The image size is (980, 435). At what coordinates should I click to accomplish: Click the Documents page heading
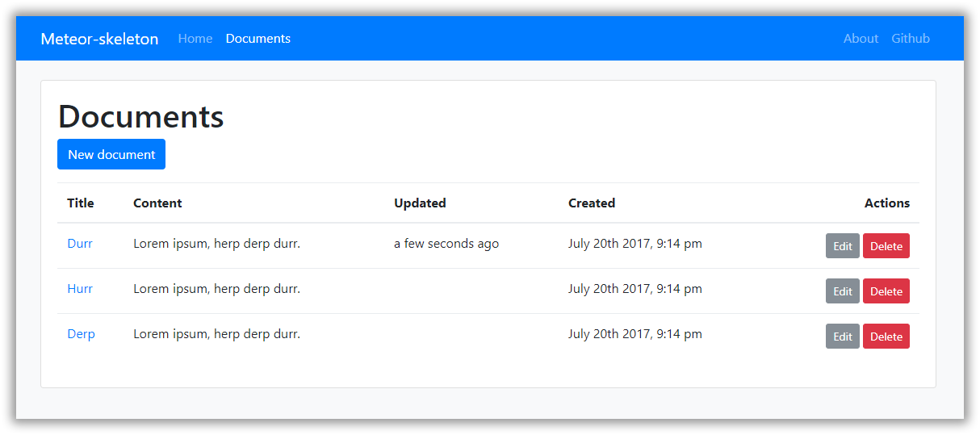click(141, 117)
